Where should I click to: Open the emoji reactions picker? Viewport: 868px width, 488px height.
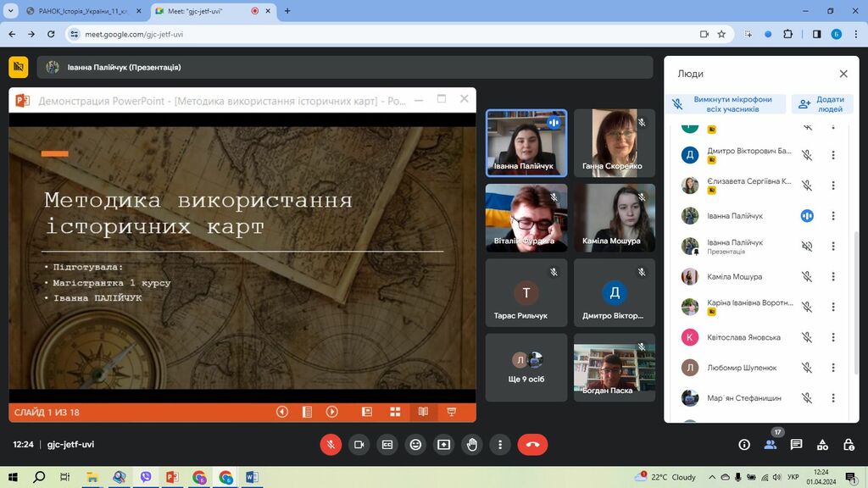point(415,444)
